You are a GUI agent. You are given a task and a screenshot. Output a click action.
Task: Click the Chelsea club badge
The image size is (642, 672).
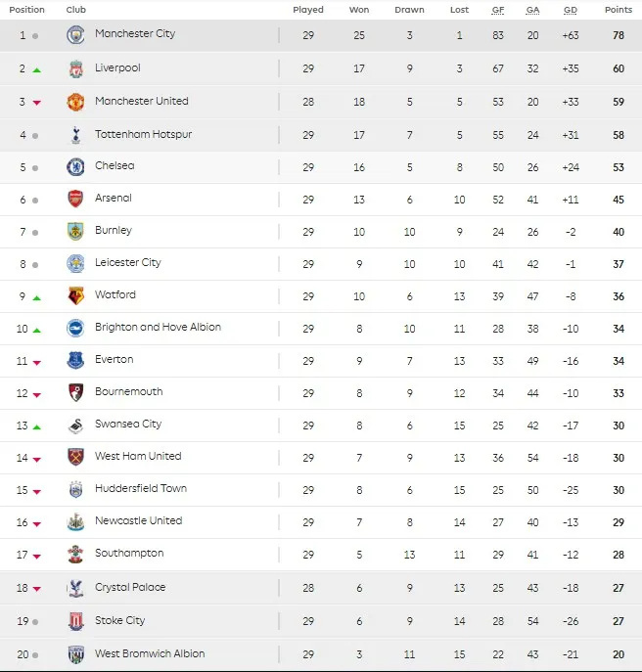(x=76, y=167)
